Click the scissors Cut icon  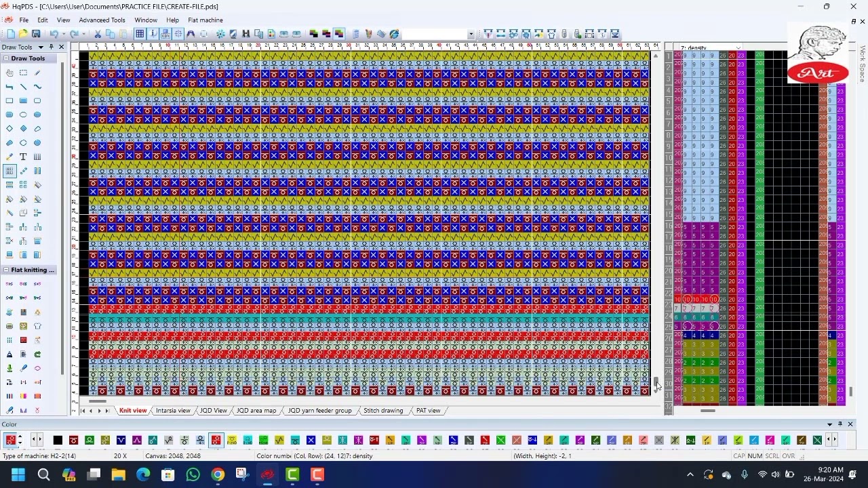[x=98, y=34]
